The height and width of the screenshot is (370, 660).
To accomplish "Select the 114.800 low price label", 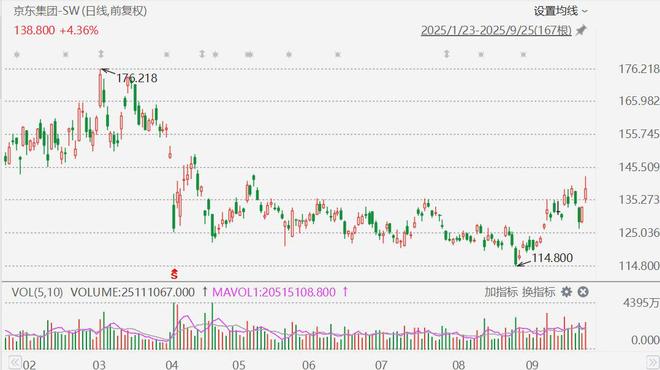I will coord(552,258).
